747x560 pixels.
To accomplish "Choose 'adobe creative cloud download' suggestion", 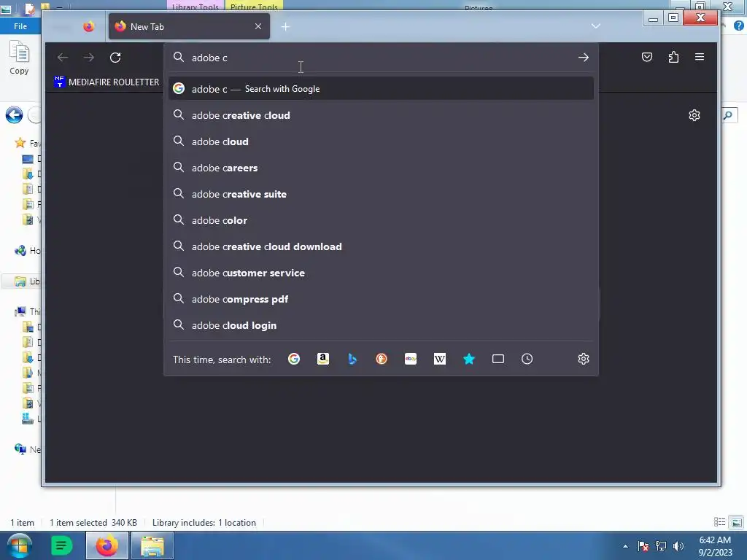I will (381, 246).
